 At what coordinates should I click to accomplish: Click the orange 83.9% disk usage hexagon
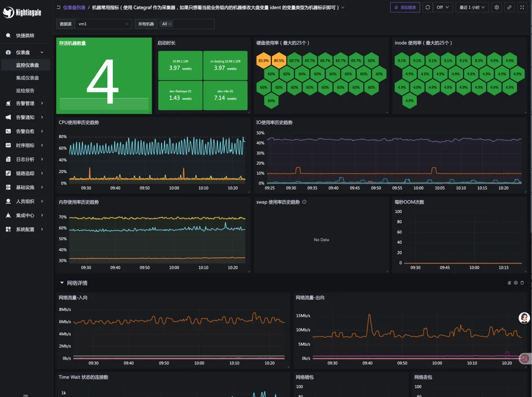click(264, 61)
